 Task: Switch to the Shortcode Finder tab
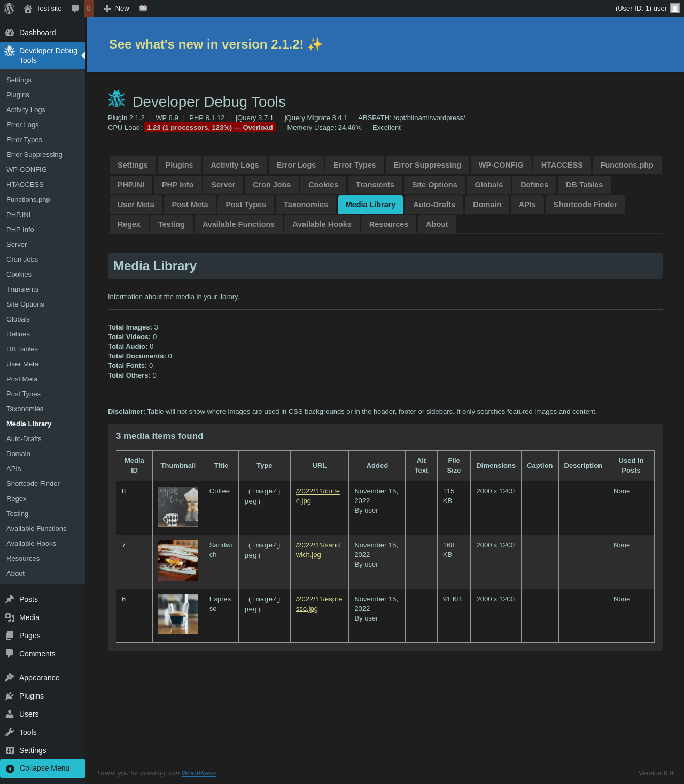click(585, 205)
